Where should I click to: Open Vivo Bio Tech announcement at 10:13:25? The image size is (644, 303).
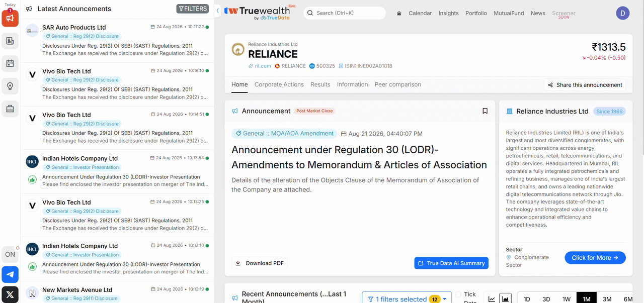point(117,215)
